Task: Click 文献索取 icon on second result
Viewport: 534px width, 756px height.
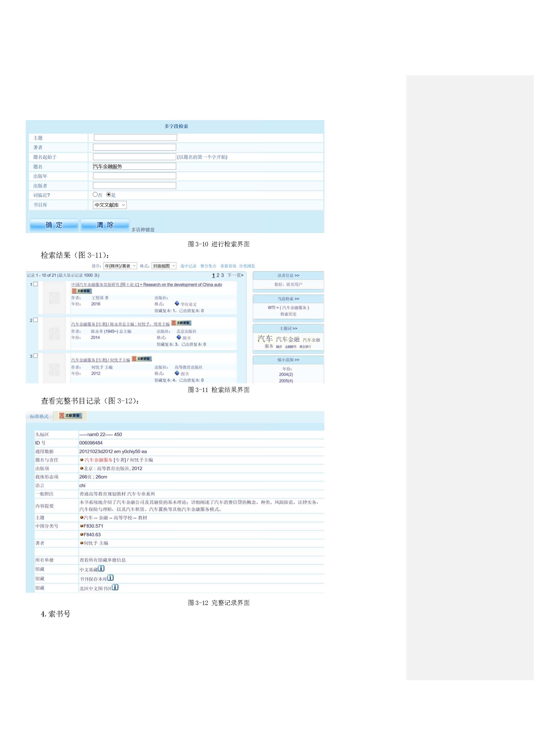Action: [x=181, y=323]
